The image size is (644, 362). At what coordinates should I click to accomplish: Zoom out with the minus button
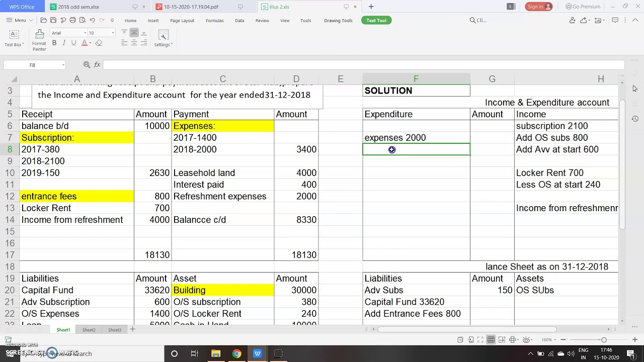563,340
